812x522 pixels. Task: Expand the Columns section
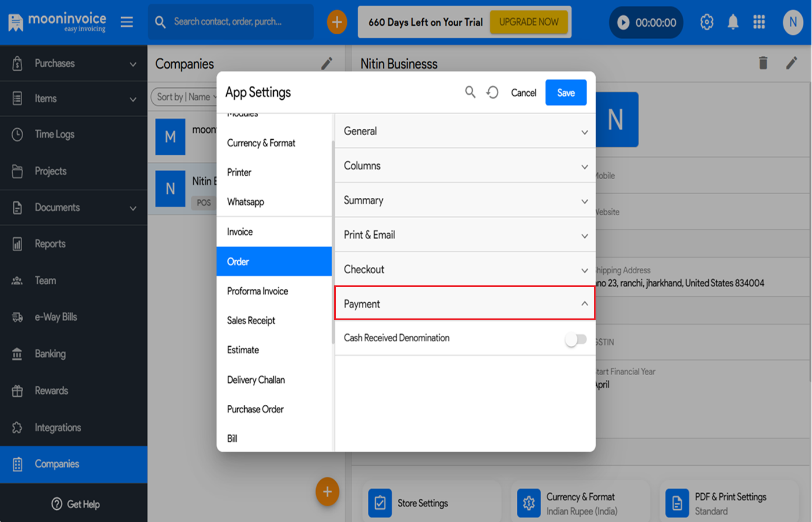pyautogui.click(x=465, y=166)
